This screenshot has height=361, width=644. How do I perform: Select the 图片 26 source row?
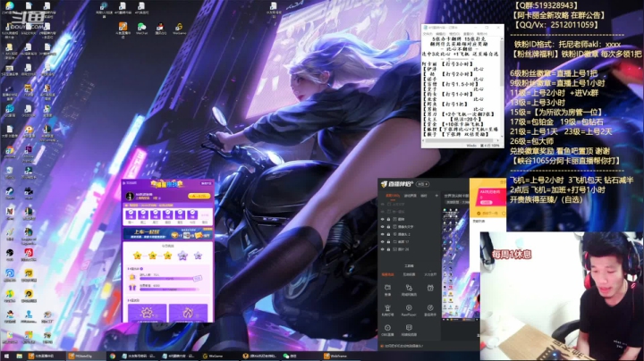pyautogui.click(x=409, y=249)
